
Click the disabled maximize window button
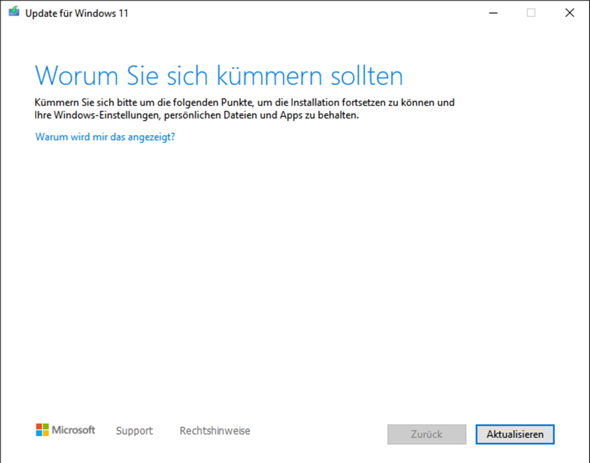[531, 13]
